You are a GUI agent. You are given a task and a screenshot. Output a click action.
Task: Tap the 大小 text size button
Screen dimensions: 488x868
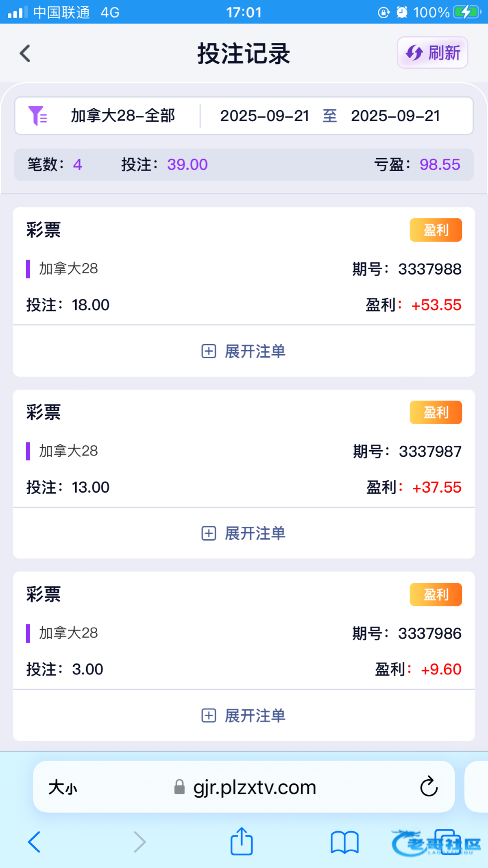pos(63,787)
